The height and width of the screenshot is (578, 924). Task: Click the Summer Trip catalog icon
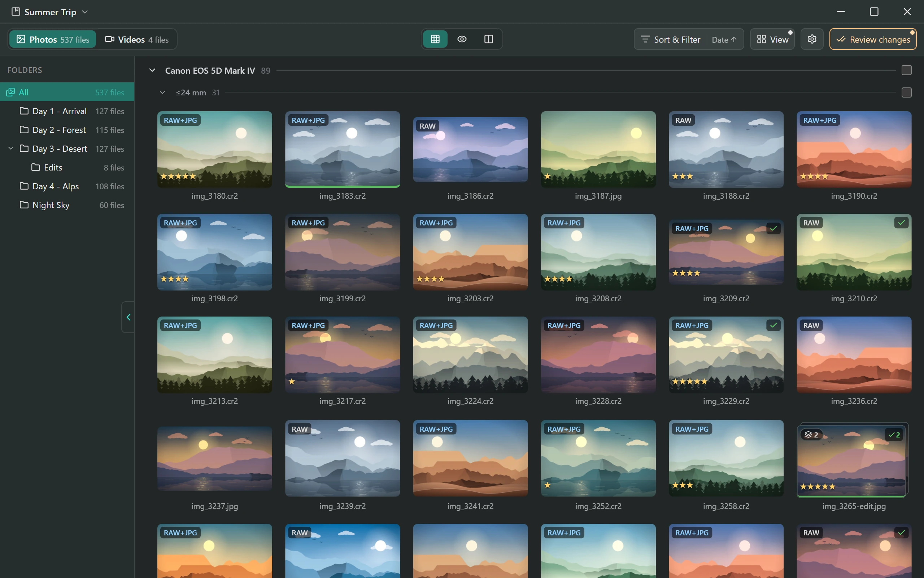click(16, 12)
